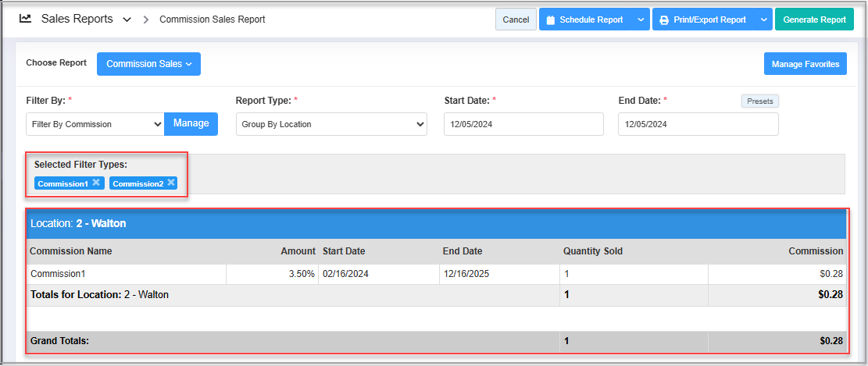Click the calendar icon on Schedule Report
Image resolution: width=868 pixels, height=366 pixels.
click(550, 20)
